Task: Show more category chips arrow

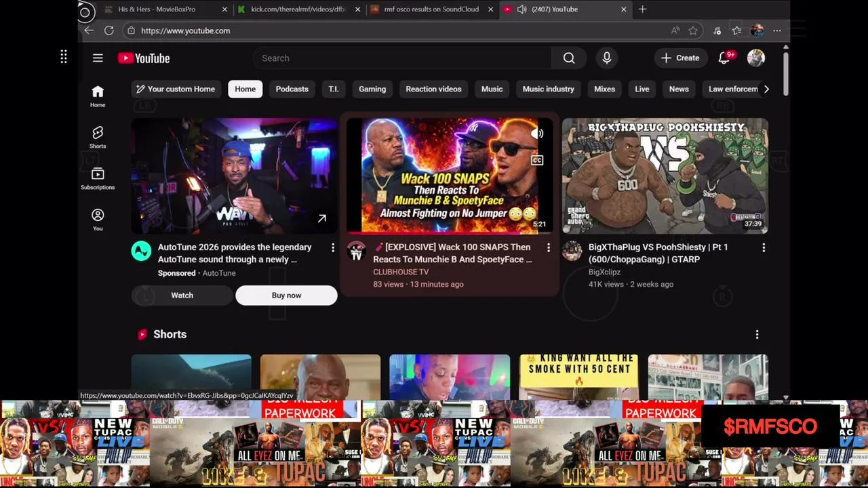Action: [766, 89]
